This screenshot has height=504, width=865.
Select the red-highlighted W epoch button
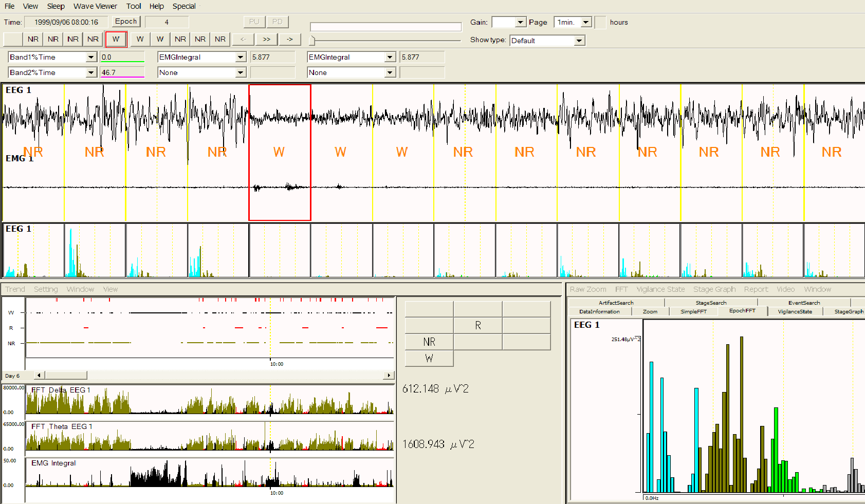pos(116,39)
